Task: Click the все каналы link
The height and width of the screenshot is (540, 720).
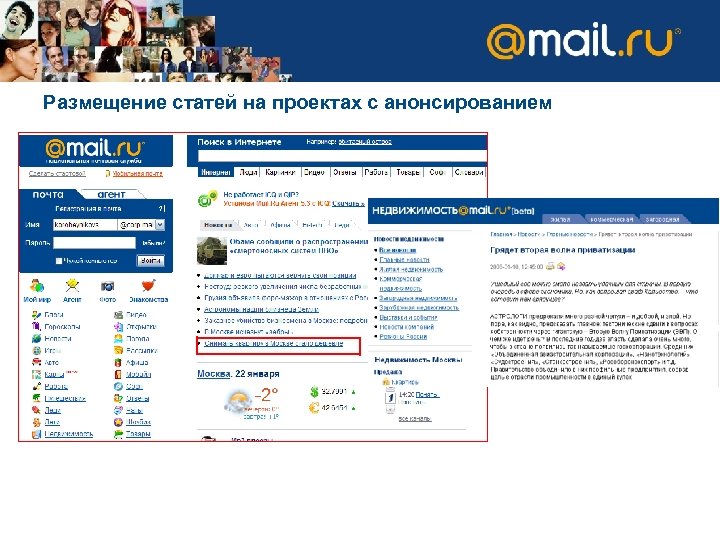Action: click(x=415, y=419)
